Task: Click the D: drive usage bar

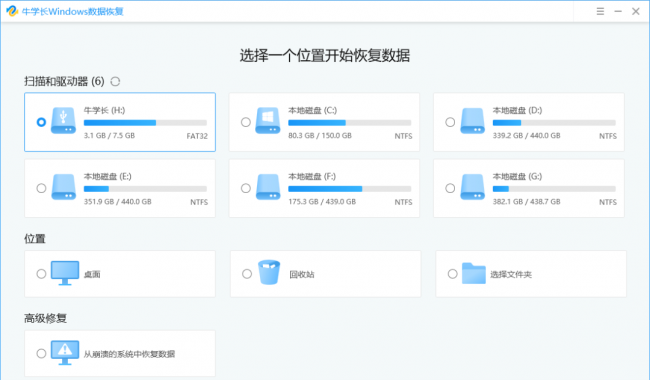Action: click(554, 123)
